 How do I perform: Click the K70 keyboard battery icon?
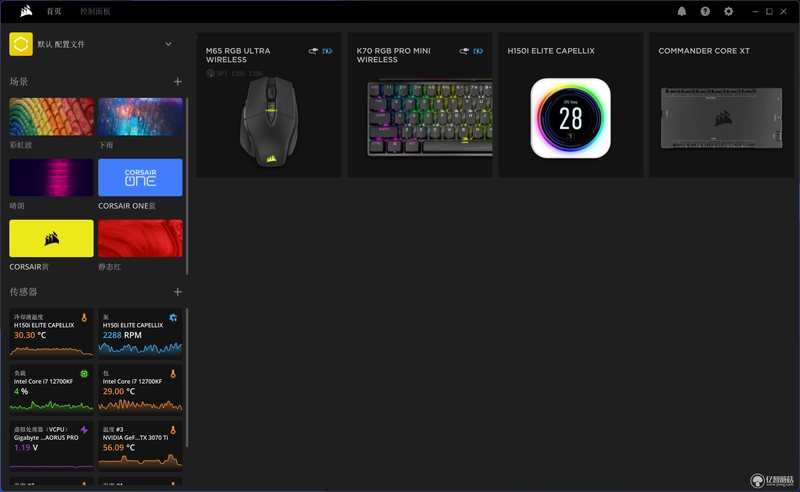tap(478, 51)
